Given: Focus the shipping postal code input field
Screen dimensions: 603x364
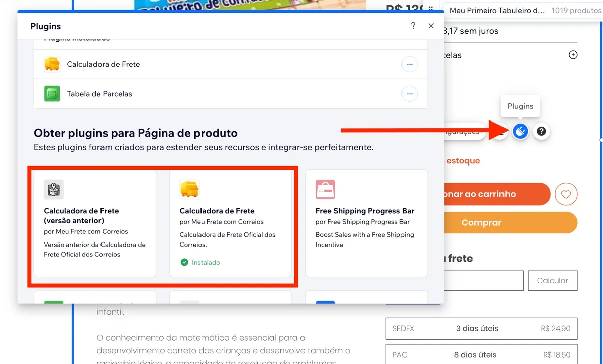Looking at the screenshot, I should (483, 281).
